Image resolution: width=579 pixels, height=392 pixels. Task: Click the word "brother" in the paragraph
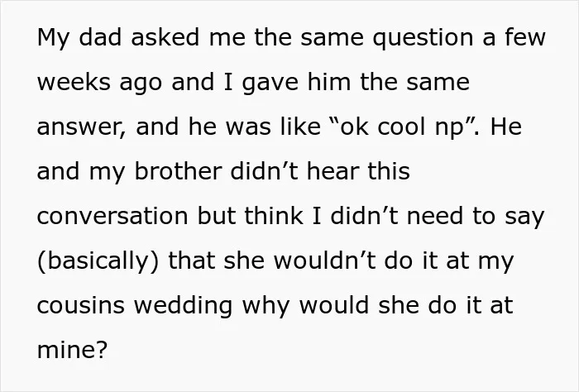point(178,171)
